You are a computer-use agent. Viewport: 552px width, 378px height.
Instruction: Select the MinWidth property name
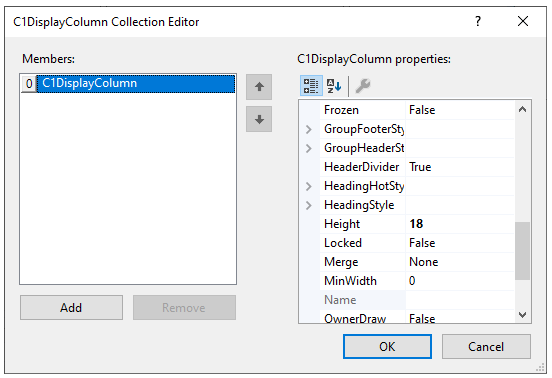[x=350, y=281]
